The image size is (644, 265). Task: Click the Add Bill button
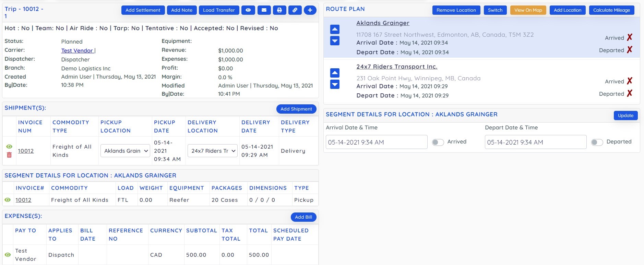[303, 217]
